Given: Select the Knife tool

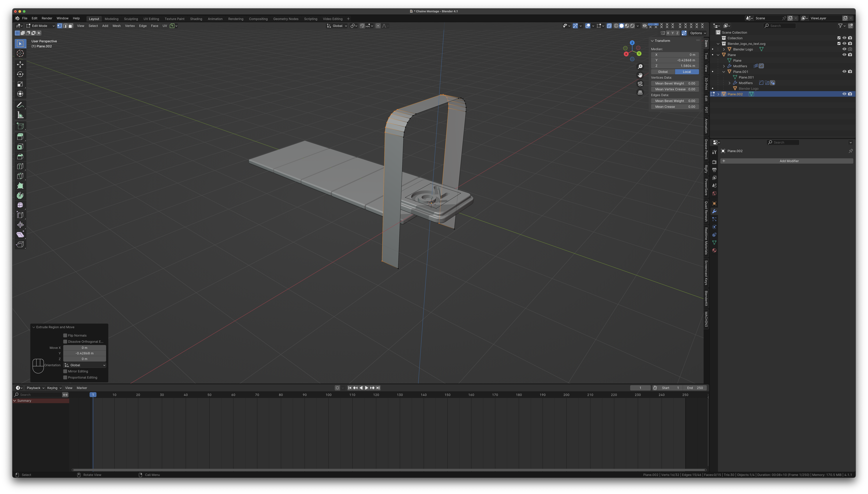Looking at the screenshot, I should (20, 176).
